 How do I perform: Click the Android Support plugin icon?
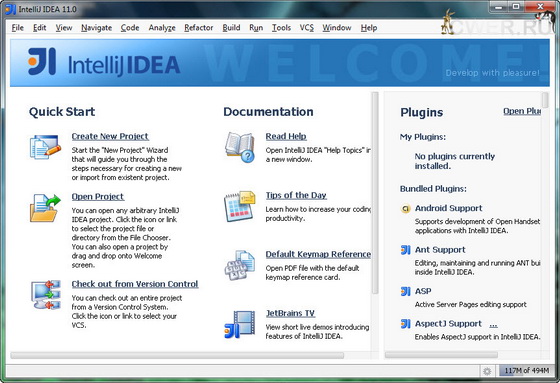click(x=405, y=208)
